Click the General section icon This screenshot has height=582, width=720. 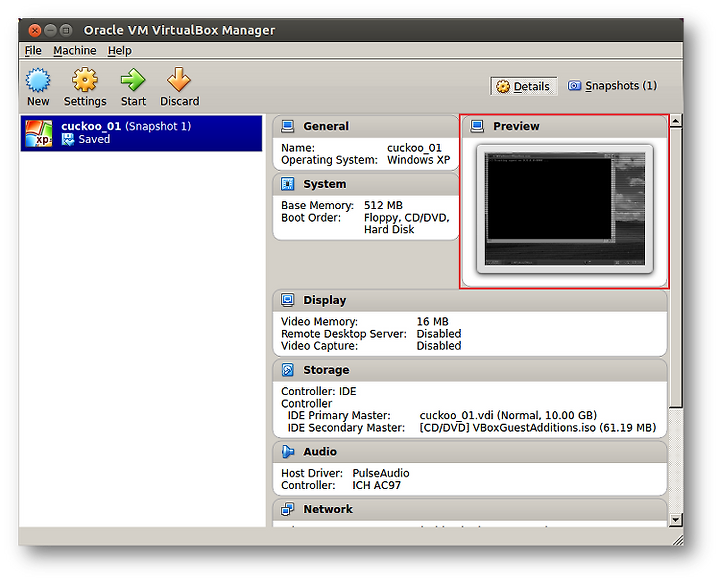288,126
